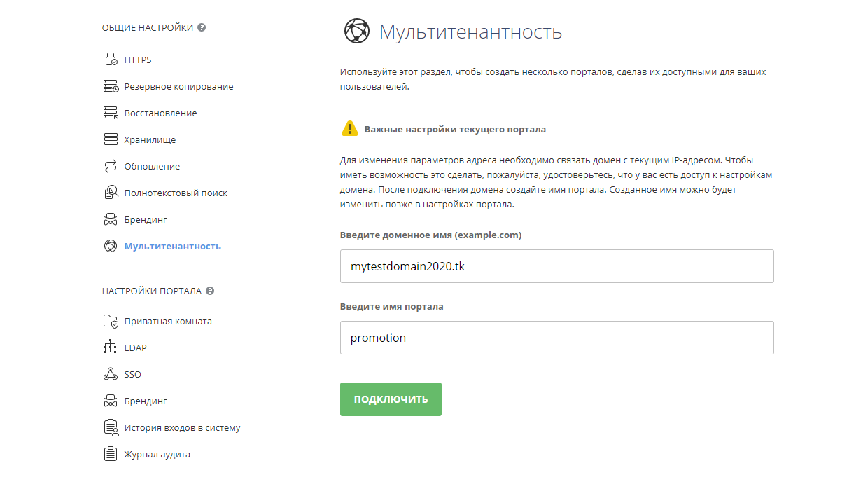Click the LDAP tree icon
This screenshot has width=868, height=496.
[111, 347]
